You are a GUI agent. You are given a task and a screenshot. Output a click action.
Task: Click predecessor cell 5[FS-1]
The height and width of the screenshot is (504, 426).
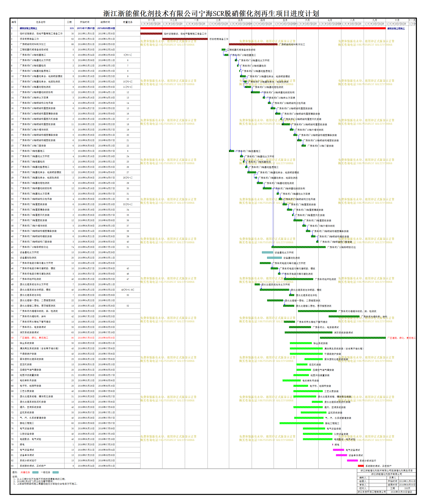[128, 55]
